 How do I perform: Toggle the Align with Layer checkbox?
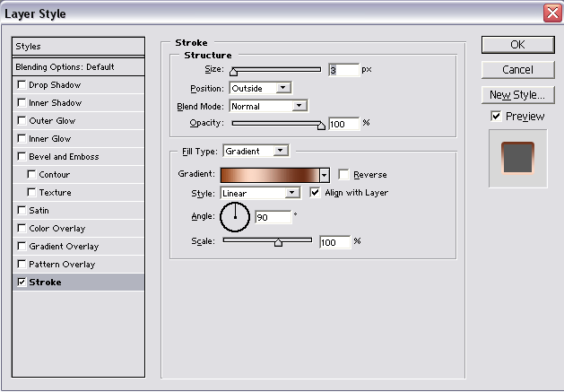pos(315,192)
